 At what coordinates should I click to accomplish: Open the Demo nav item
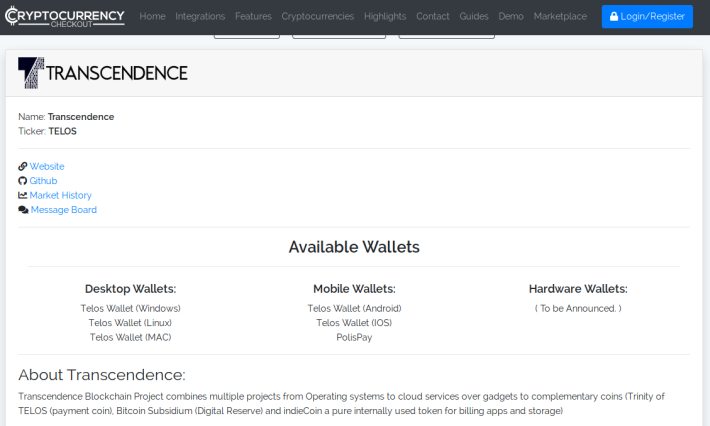point(511,16)
